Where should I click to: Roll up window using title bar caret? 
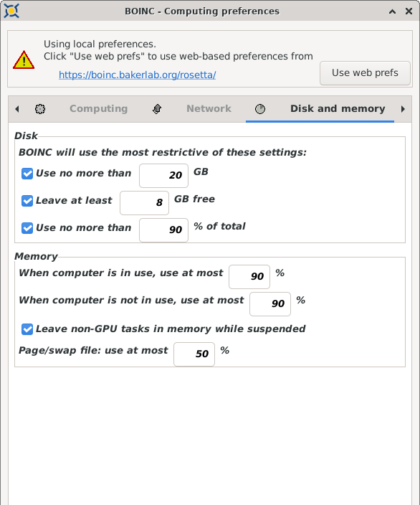point(392,11)
